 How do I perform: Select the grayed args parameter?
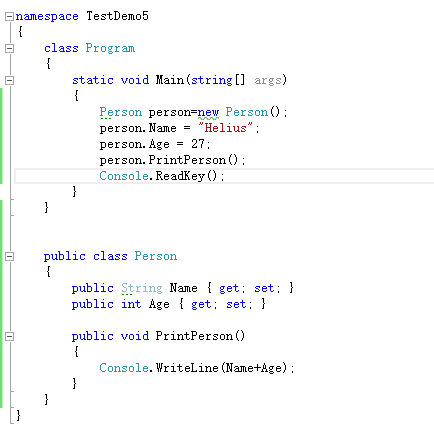coord(268,80)
